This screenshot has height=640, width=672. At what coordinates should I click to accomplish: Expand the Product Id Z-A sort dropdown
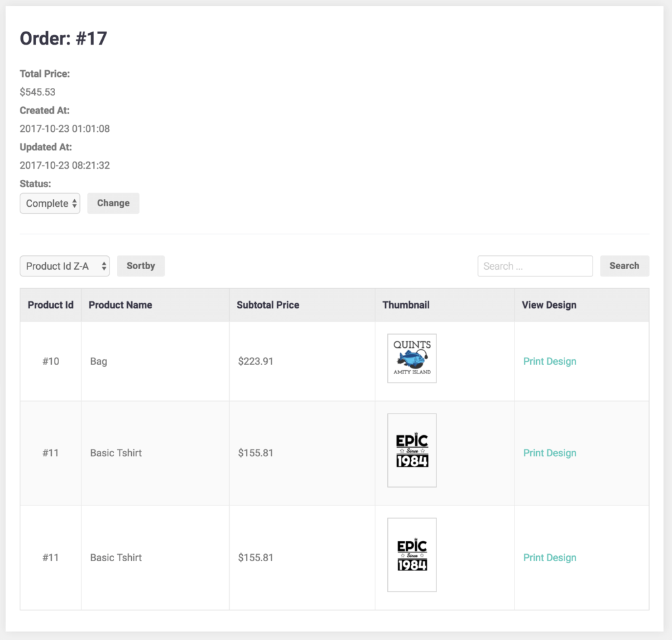point(64,266)
